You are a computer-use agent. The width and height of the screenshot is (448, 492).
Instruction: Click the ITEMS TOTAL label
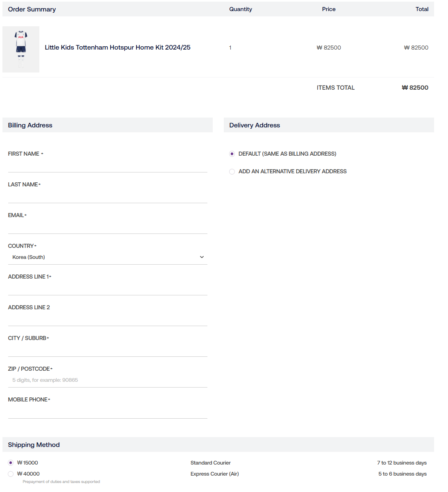[336, 88]
